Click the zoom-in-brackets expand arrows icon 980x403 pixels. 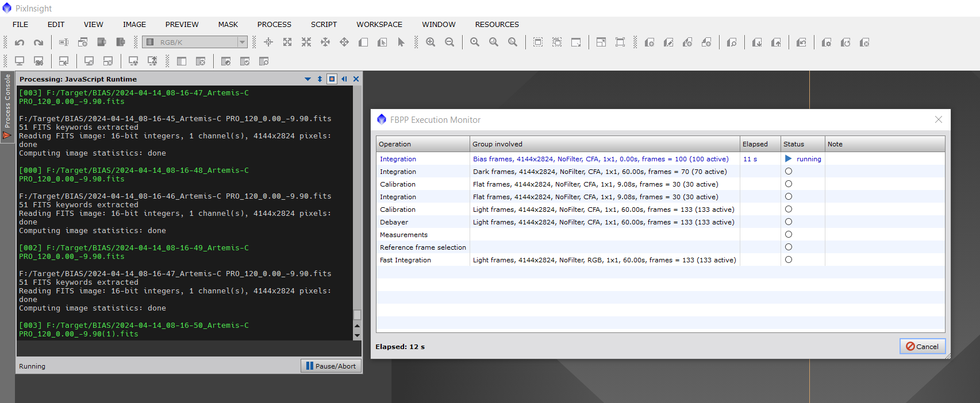287,42
